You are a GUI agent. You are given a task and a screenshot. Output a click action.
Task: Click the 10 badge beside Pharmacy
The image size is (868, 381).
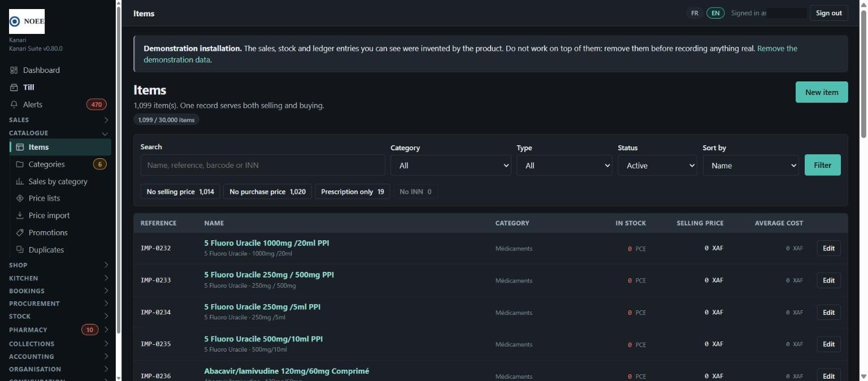pyautogui.click(x=90, y=330)
